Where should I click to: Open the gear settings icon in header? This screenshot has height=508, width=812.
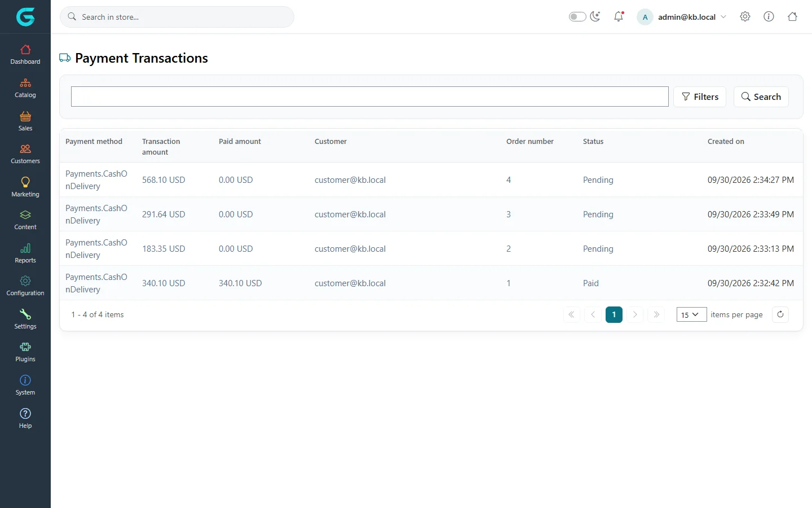[745, 16]
